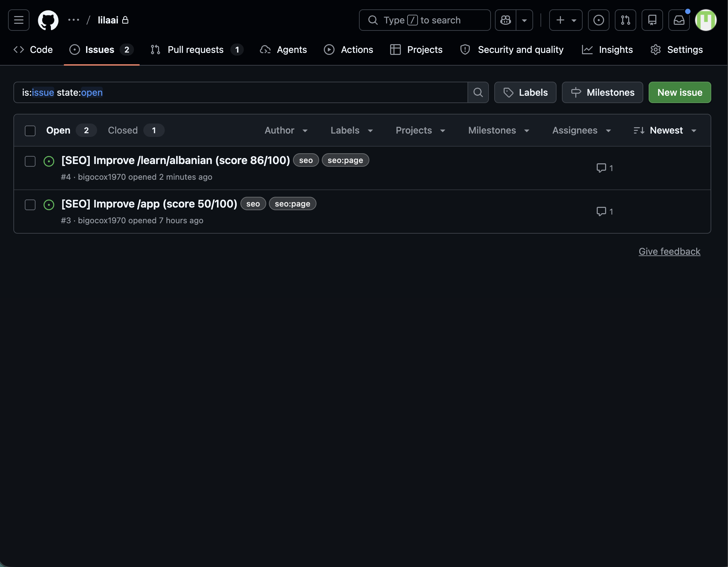Open comments of issue #3
This screenshot has height=567, width=728.
pos(605,212)
